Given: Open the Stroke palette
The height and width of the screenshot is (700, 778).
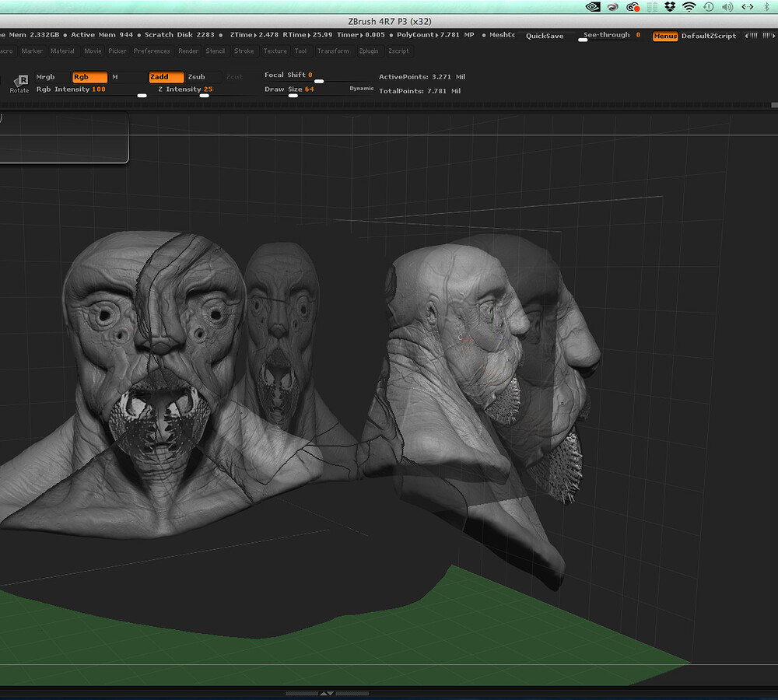Looking at the screenshot, I should pos(244,51).
